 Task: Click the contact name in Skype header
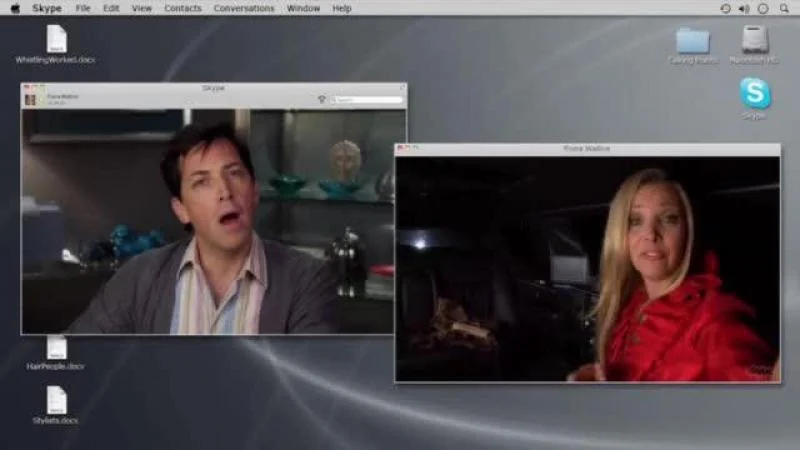pyautogui.click(x=63, y=96)
